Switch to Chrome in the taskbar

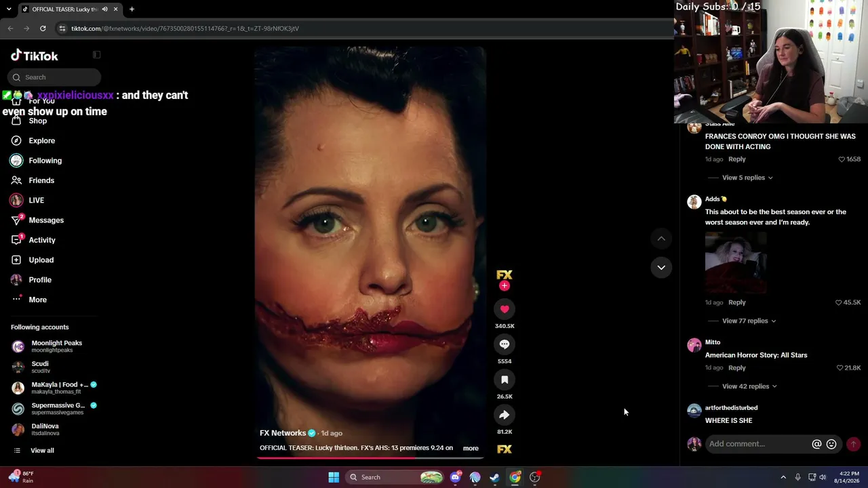(x=515, y=477)
